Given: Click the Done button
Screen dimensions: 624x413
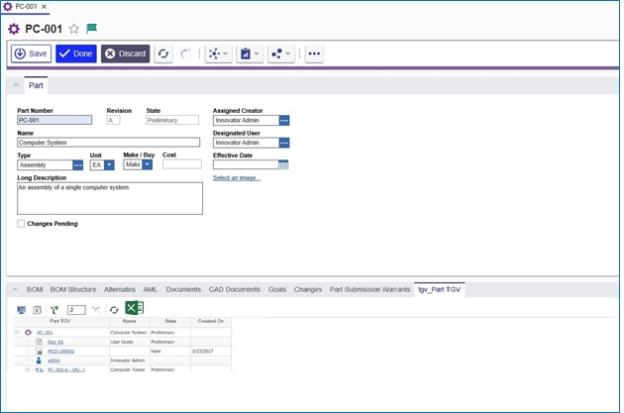Looking at the screenshot, I should (x=76, y=54).
